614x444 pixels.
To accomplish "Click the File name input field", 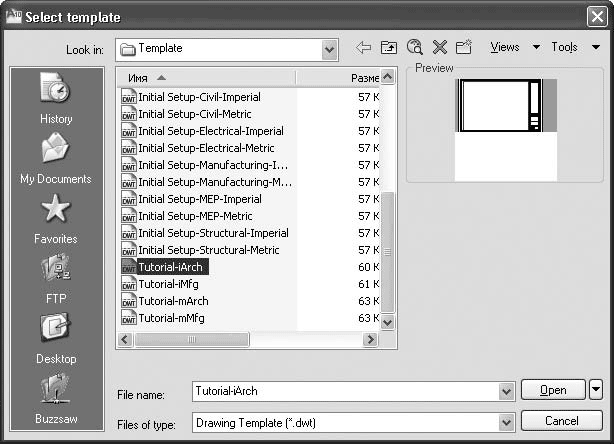I will pos(344,391).
